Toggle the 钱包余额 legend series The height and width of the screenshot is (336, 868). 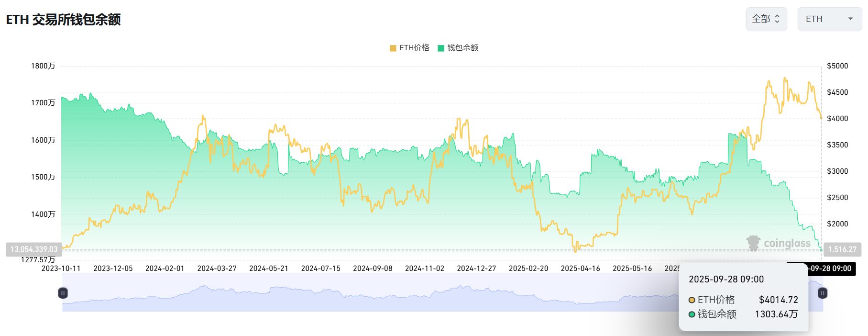click(458, 48)
